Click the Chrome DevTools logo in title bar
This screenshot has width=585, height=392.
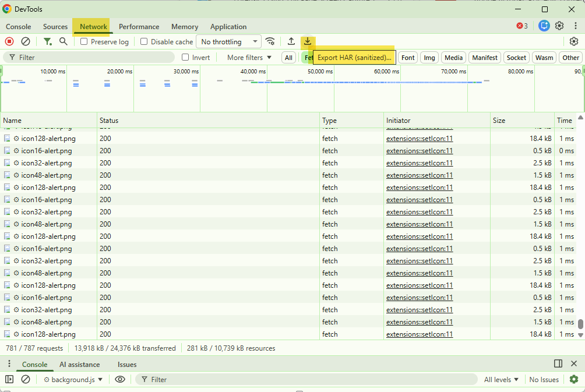coord(7,9)
